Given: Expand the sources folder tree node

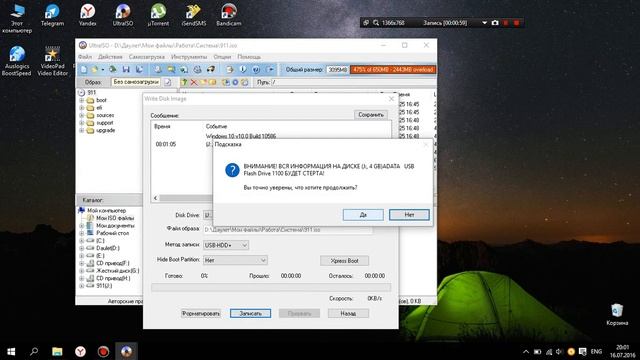Looking at the screenshot, I should 82,115.
